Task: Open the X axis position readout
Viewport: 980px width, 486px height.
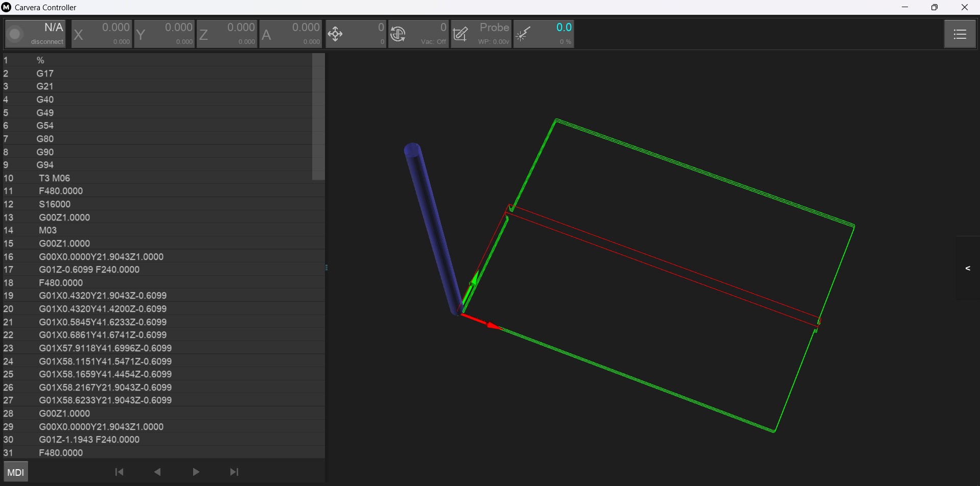Action: pyautogui.click(x=102, y=34)
